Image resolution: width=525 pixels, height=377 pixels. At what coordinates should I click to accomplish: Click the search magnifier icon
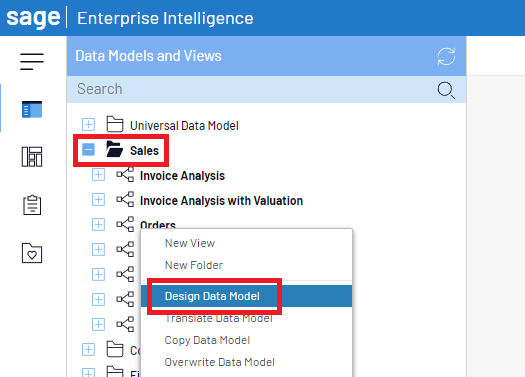(x=446, y=90)
